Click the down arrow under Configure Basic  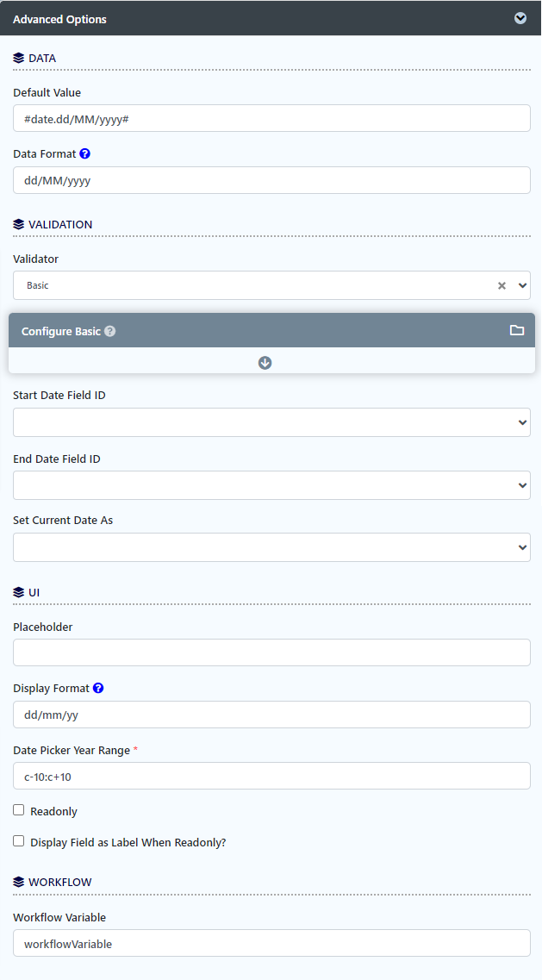tap(265, 363)
